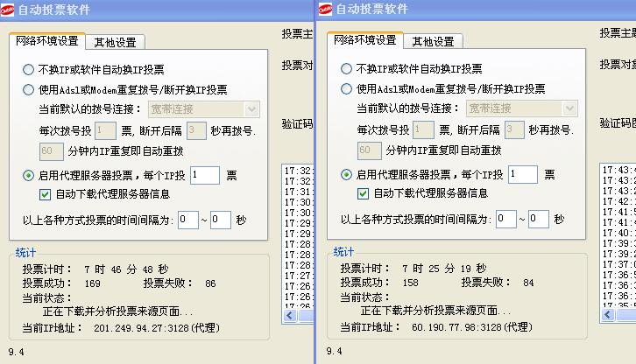Choose 不换IP或软件自动换IP投票 radio in left window
The width and height of the screenshot is (636, 364).
(29, 69)
